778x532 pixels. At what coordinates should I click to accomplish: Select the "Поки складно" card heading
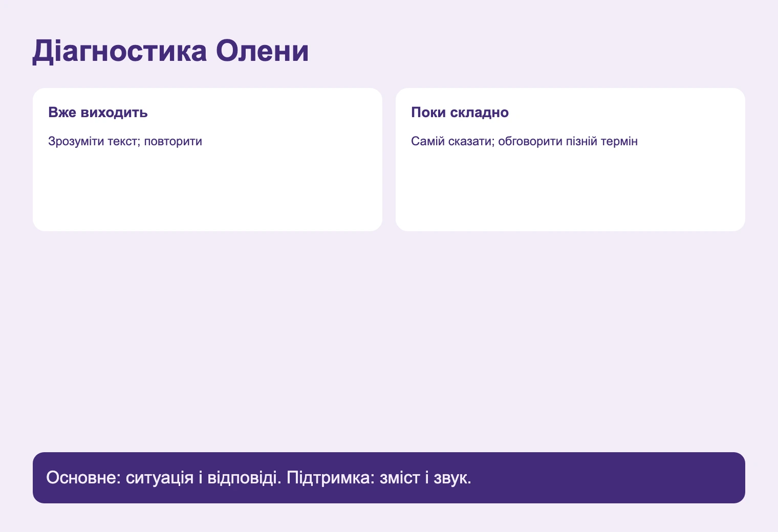point(460,113)
